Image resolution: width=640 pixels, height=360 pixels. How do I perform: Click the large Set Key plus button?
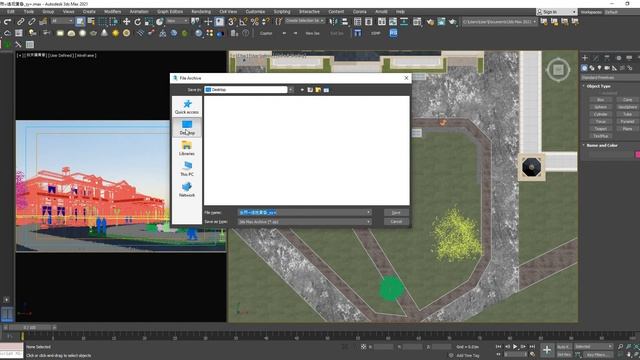point(547,350)
